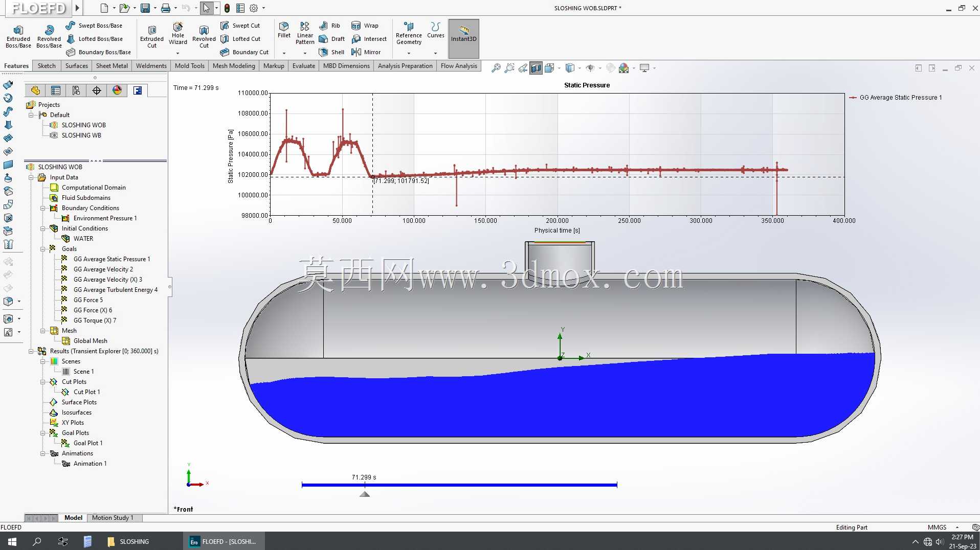The height and width of the screenshot is (550, 980).
Task: Open the Options gear icon
Action: point(254,8)
